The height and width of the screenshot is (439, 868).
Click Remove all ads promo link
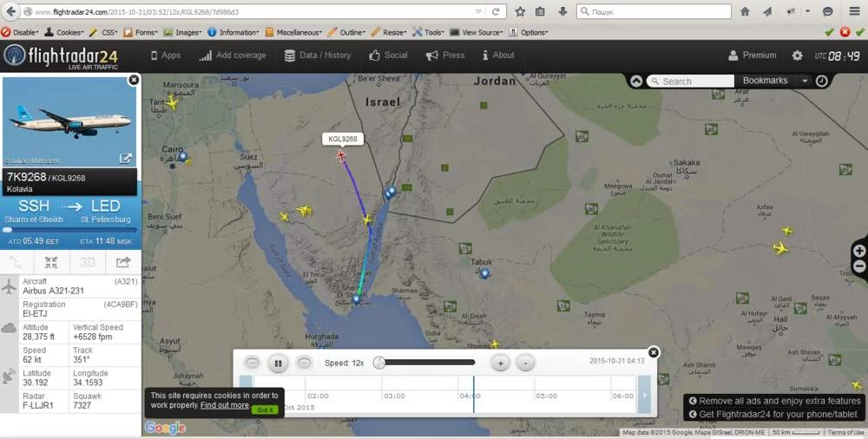pyautogui.click(x=774, y=401)
